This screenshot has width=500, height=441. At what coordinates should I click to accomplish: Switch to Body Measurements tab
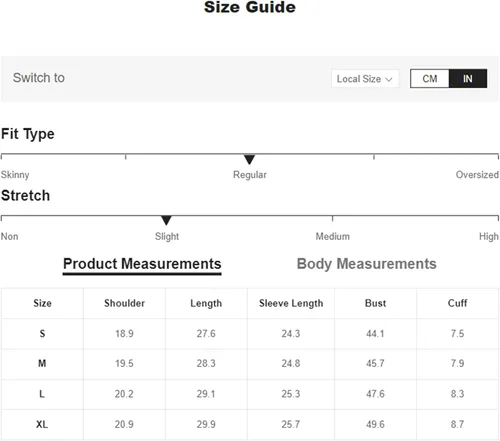(366, 264)
